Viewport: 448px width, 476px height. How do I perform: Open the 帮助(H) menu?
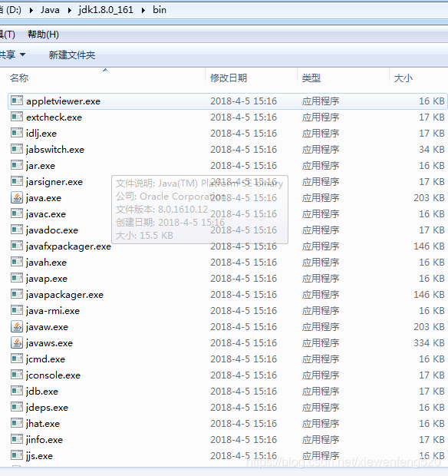click(x=43, y=35)
